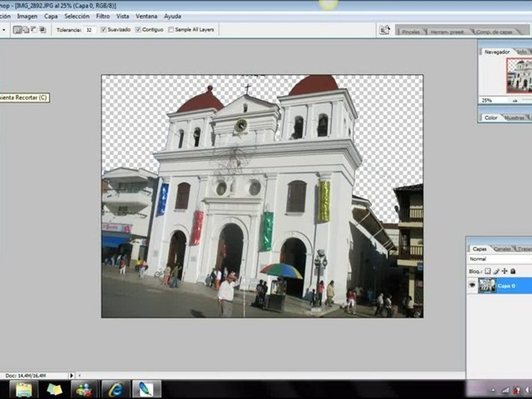Enable lock transparent pixels icon
The width and height of the screenshot is (532, 399).
[488, 271]
